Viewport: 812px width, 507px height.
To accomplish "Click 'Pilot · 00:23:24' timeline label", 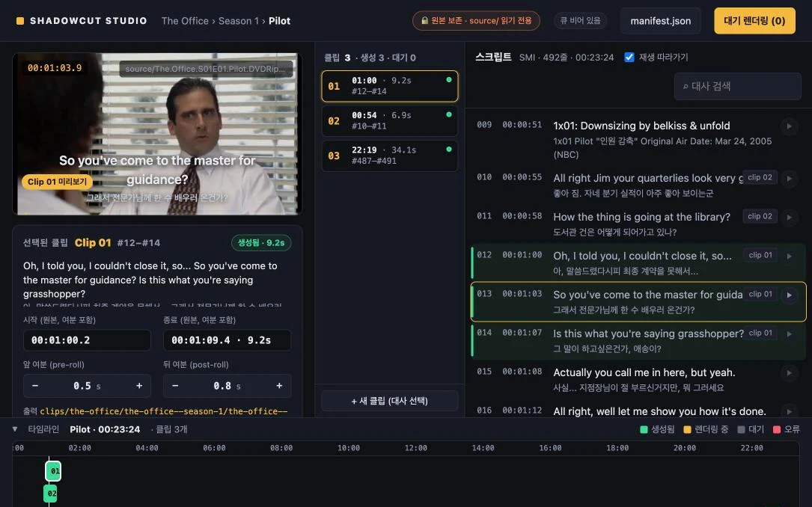I will point(105,429).
